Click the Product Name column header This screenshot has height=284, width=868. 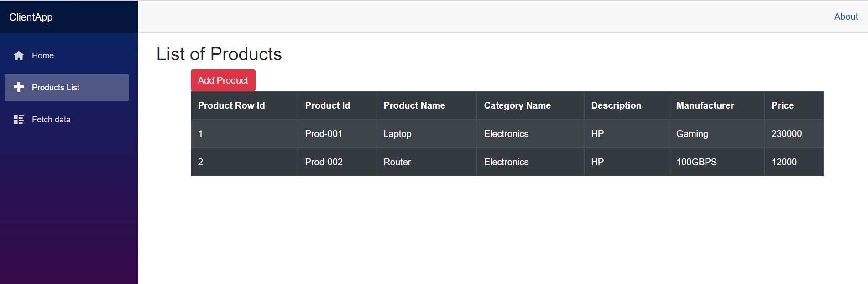[414, 105]
